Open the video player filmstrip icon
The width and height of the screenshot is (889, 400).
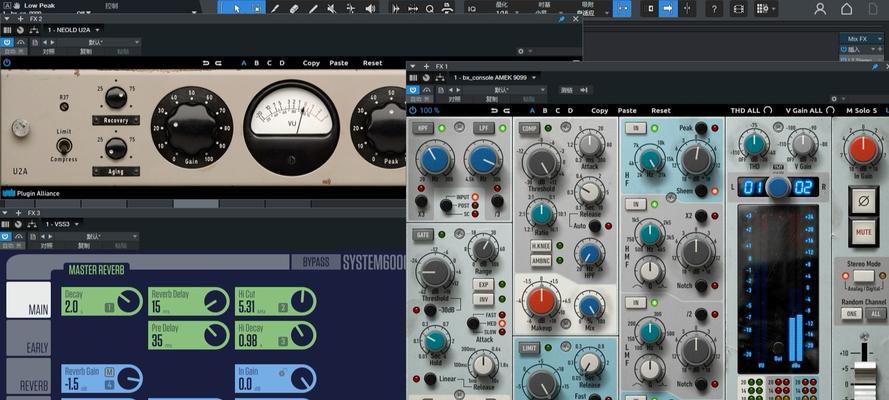click(x=738, y=8)
